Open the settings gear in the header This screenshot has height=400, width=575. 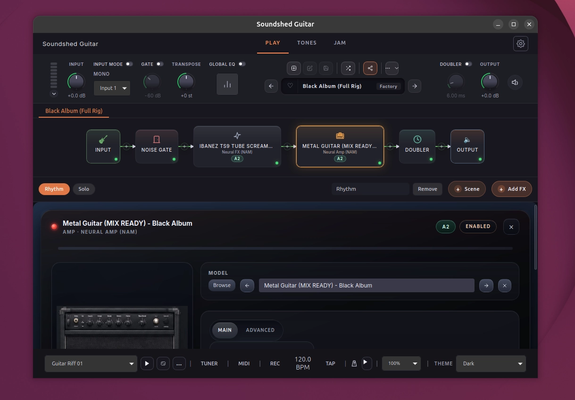[520, 44]
